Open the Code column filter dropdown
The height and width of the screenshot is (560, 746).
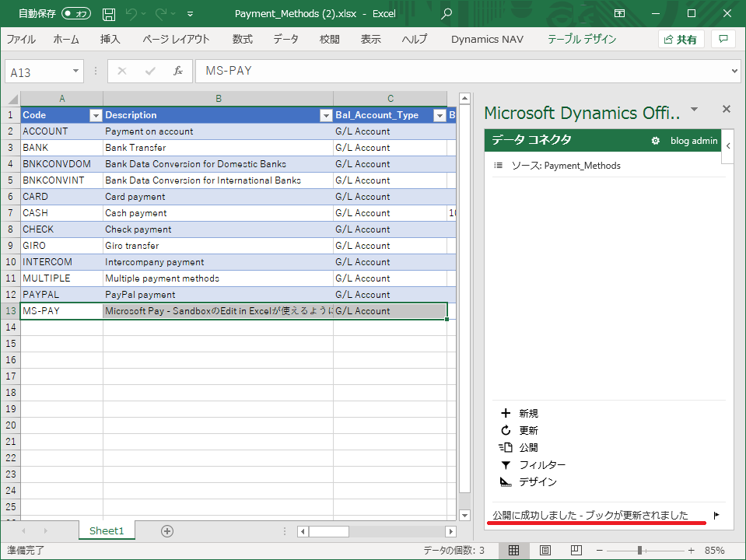coord(96,116)
